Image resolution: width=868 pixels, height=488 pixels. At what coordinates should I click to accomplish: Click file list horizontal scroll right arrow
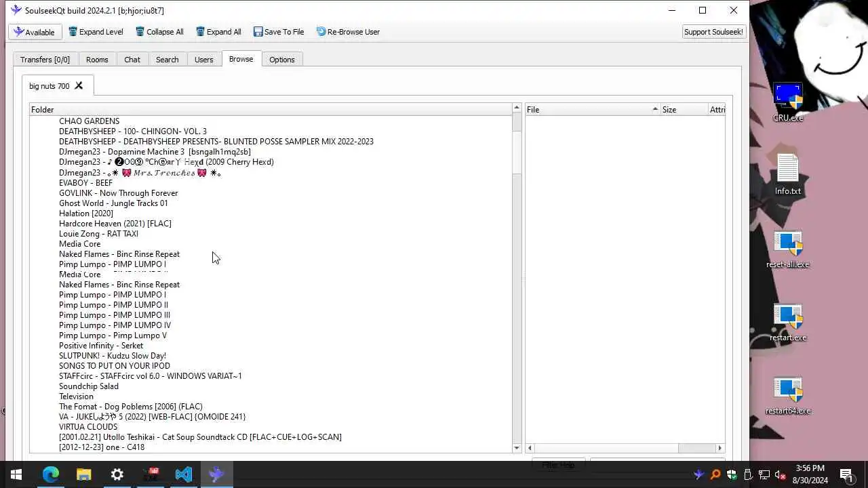point(720,448)
